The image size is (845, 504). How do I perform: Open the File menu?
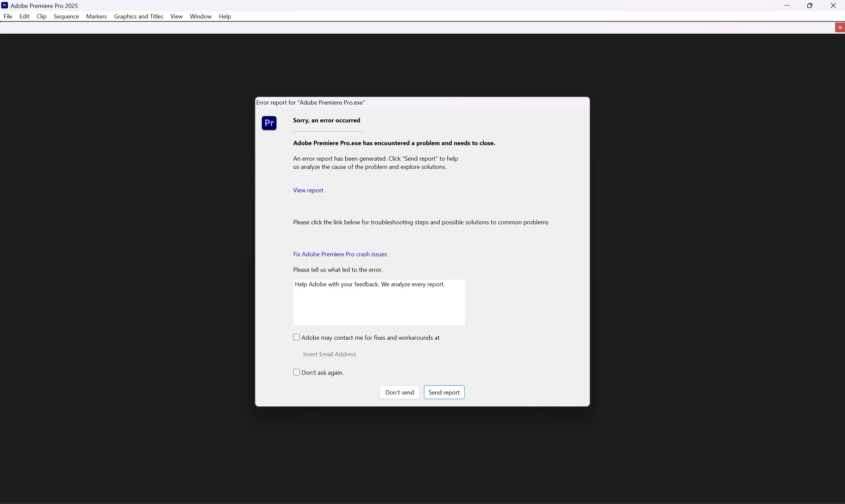(x=8, y=16)
